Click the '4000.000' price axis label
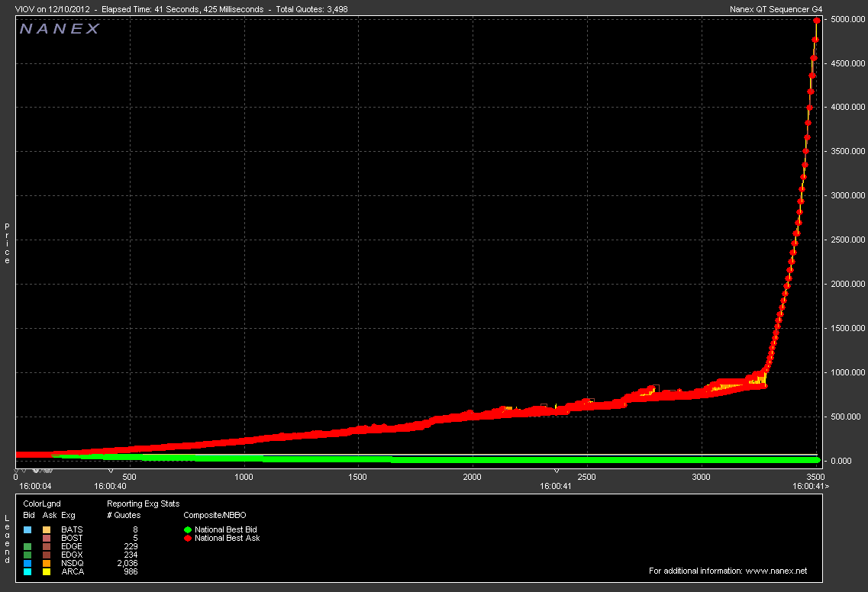The image size is (868, 592). pos(848,107)
